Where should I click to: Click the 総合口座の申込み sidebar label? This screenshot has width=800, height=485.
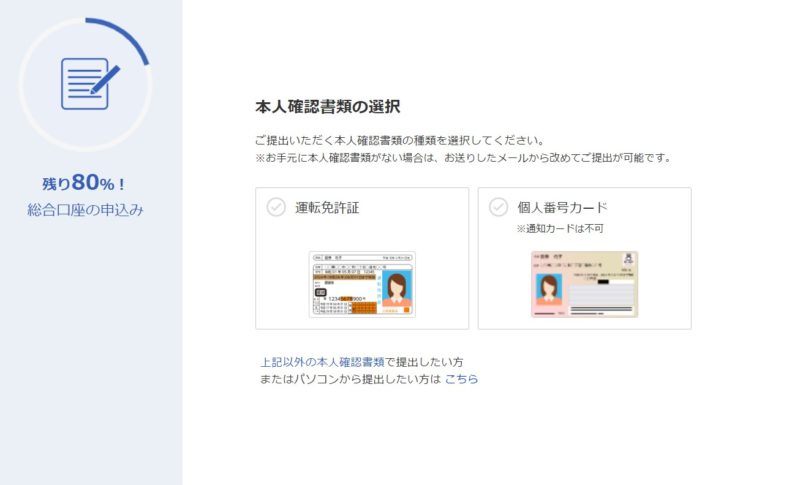pos(85,210)
